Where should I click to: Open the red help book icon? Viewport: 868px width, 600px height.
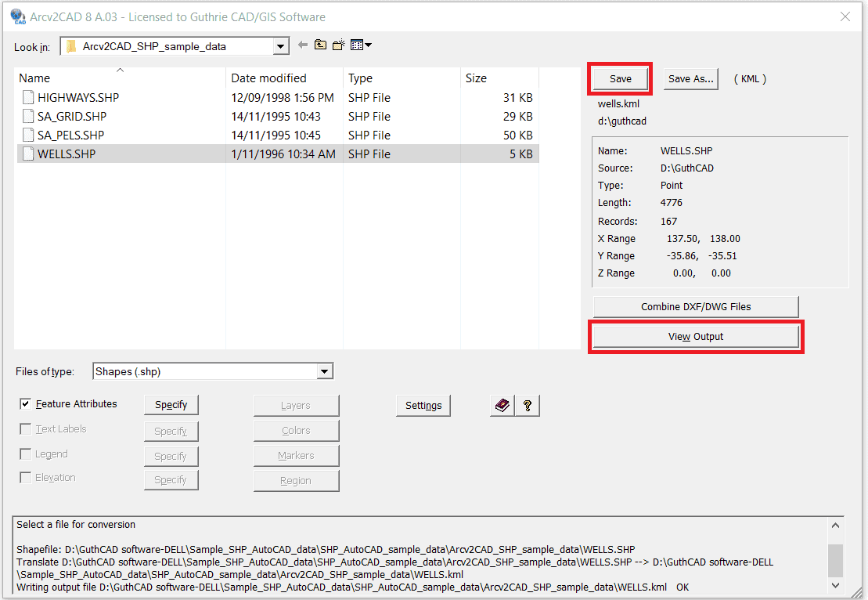coord(502,406)
